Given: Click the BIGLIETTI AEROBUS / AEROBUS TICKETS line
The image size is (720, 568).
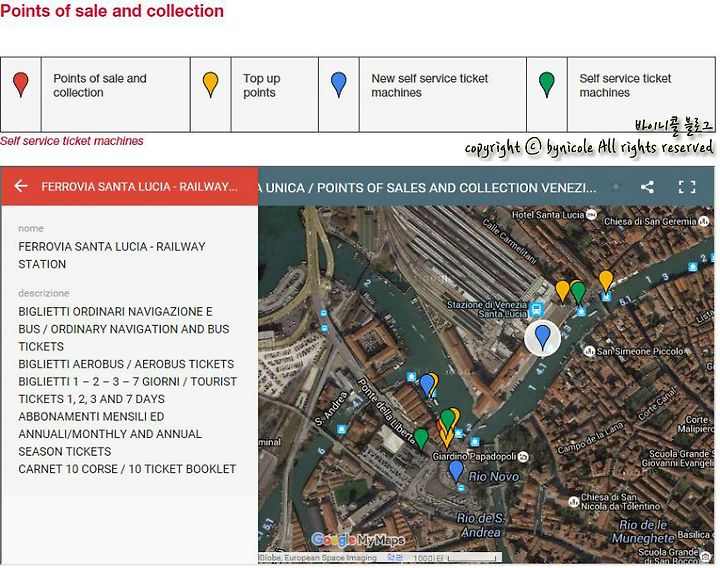Looking at the screenshot, I should 126,364.
